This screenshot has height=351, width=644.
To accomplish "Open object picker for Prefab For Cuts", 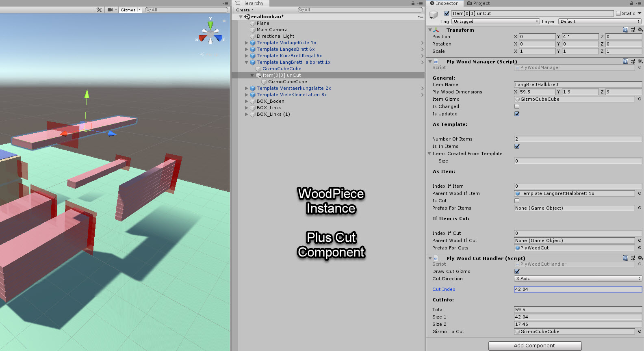I will [x=640, y=248].
